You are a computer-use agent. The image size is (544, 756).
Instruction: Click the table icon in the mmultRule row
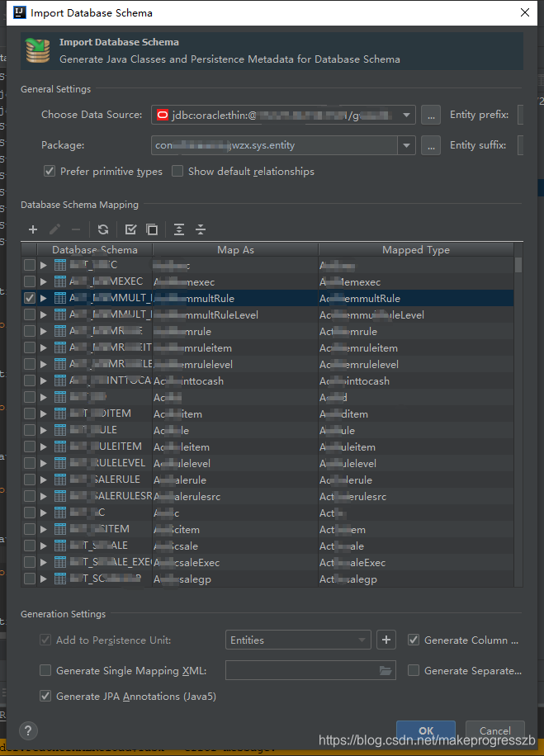pos(59,298)
